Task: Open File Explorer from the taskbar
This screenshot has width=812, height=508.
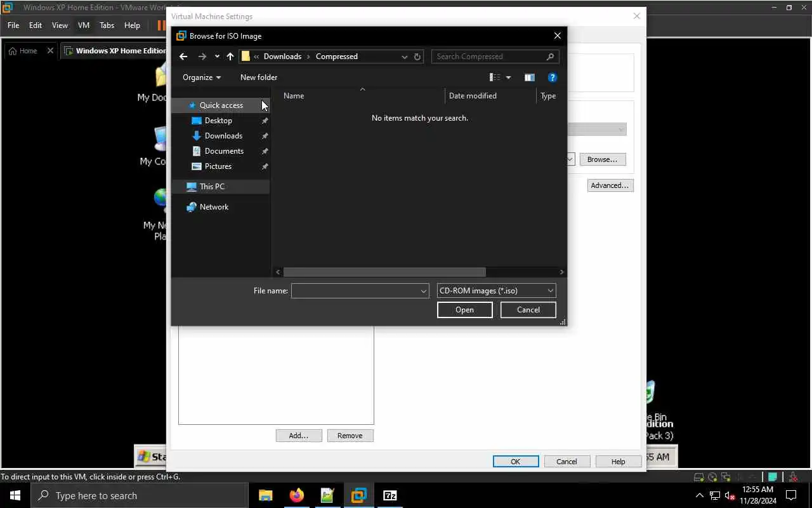Action: [265, 495]
